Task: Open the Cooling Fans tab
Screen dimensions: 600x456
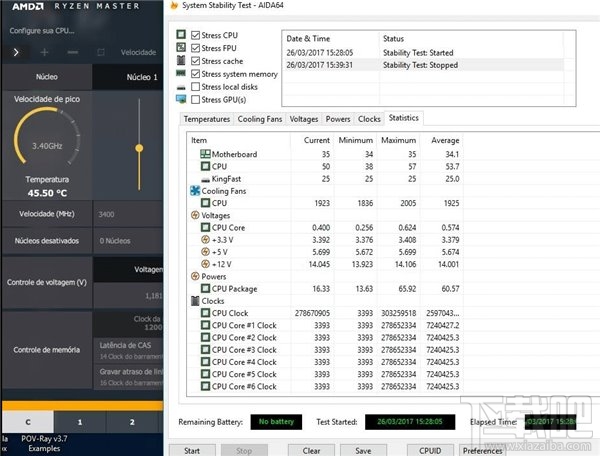Action: (259, 119)
